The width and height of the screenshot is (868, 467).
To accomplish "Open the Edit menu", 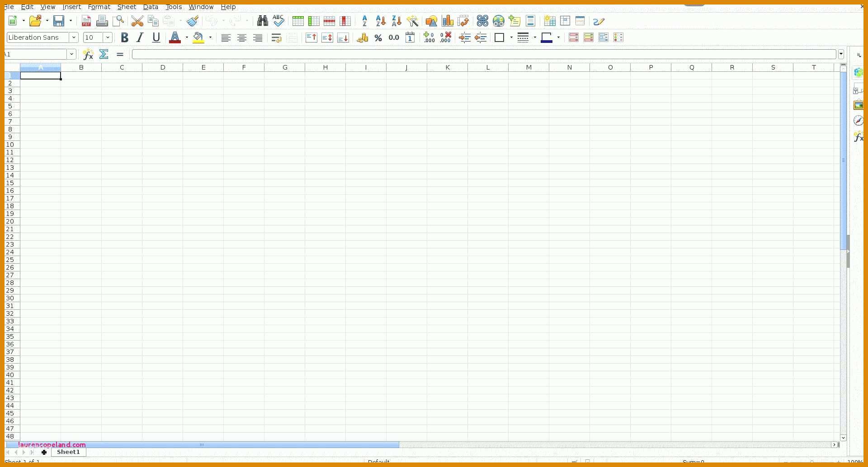I will 27,7.
